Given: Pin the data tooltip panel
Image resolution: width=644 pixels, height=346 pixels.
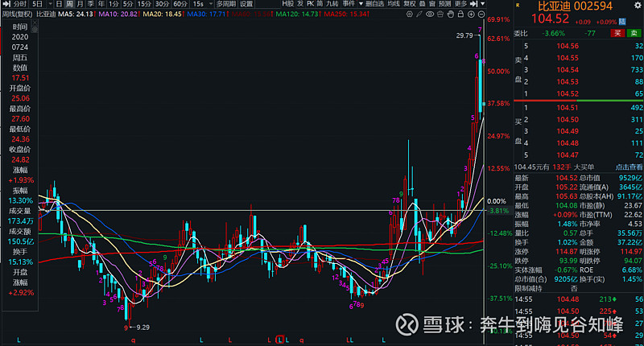Looking at the screenshot, I should click(35, 30).
